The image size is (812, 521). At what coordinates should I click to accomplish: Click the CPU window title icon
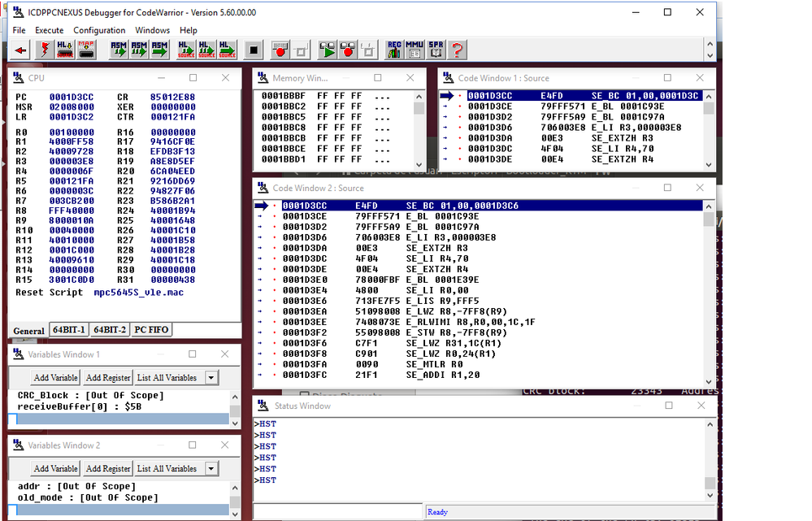19,78
